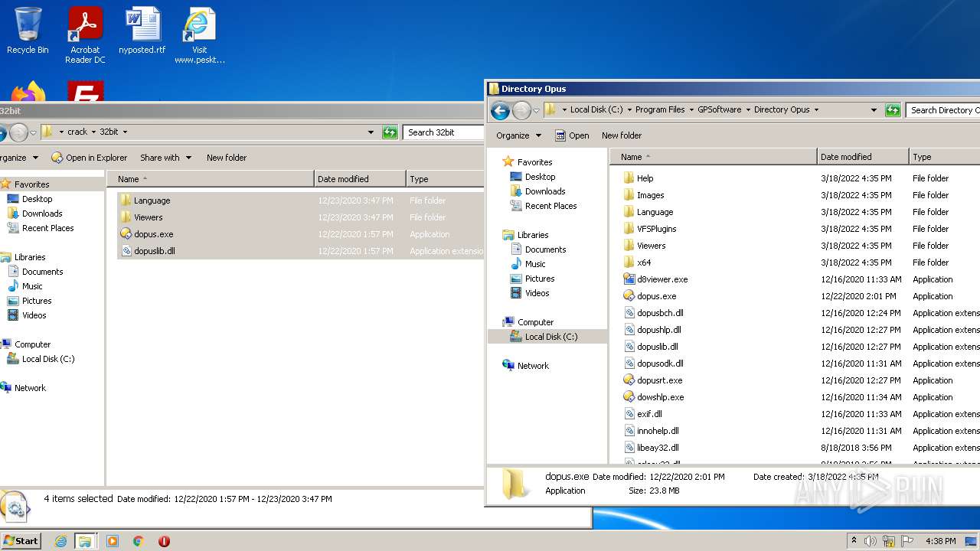
Task: Click Back arrow in Directory Opus window
Action: tap(500, 110)
